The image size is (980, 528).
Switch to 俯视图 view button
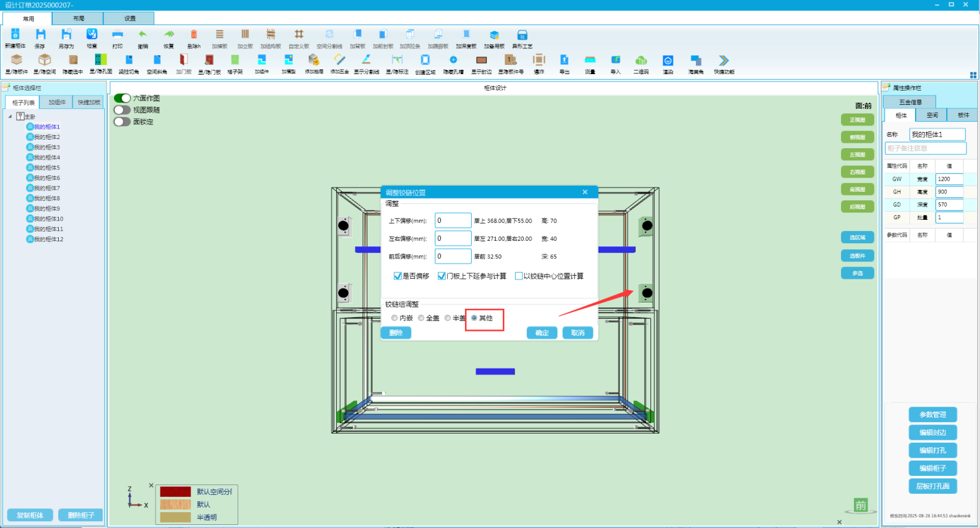pos(858,137)
